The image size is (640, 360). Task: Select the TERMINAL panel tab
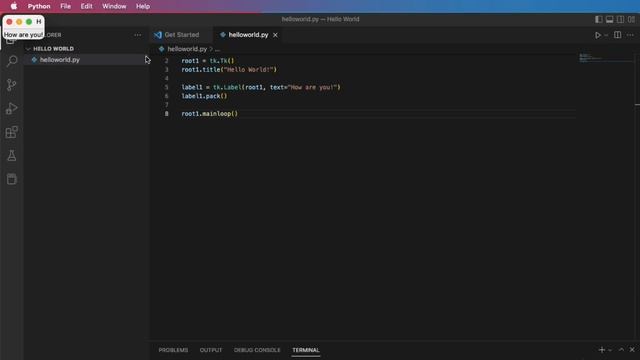pos(306,350)
